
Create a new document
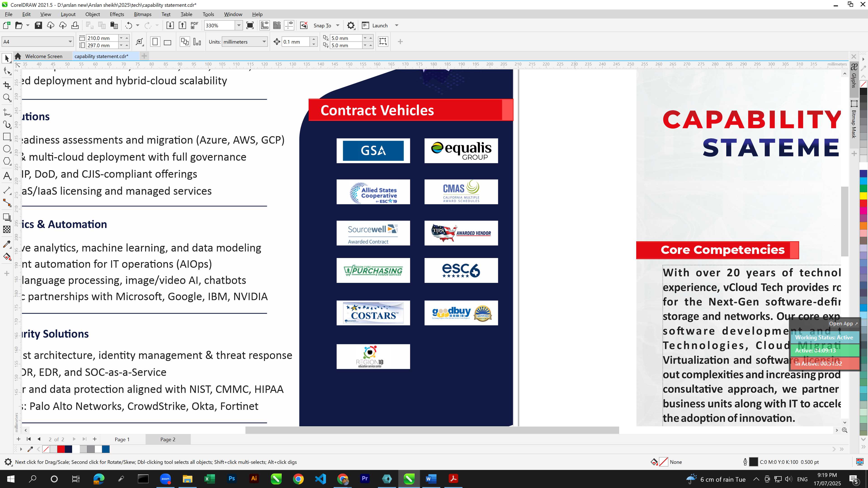6,25
